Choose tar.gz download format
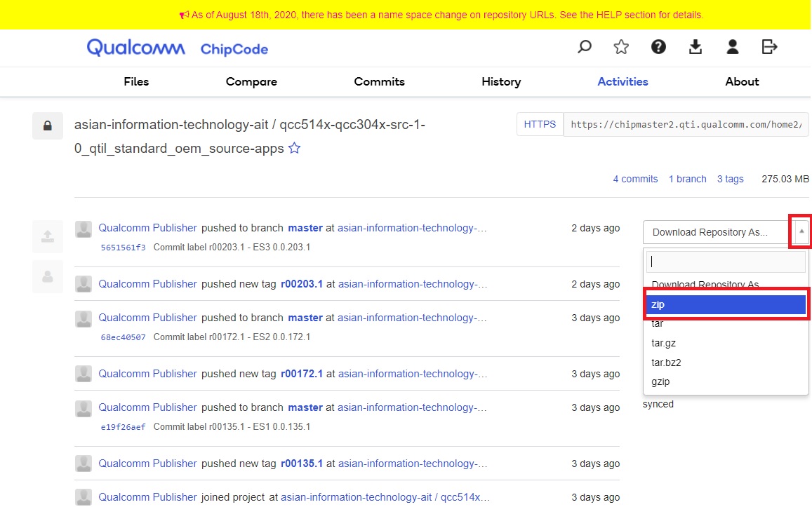The image size is (812, 507). 726,343
